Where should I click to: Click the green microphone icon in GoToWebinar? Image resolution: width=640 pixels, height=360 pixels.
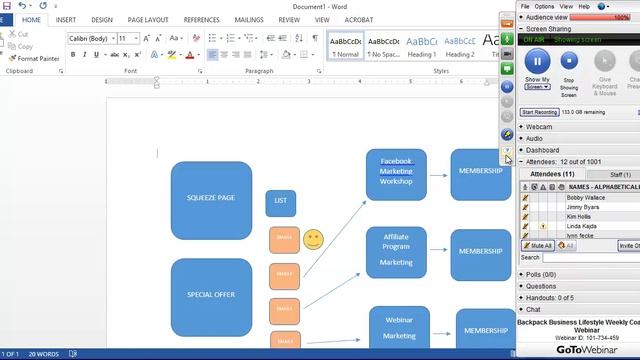[x=507, y=39]
